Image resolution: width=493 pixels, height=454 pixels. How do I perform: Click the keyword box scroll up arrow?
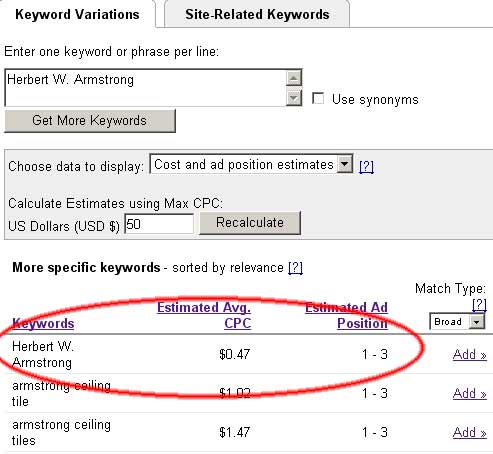[294, 78]
